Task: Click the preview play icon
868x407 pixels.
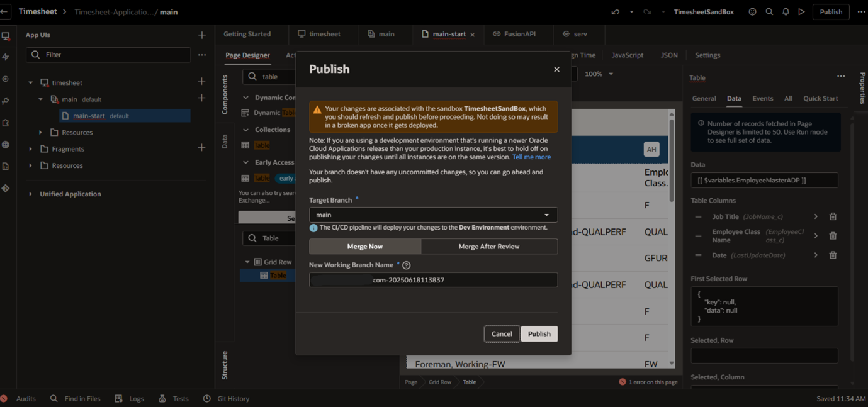Action: tap(801, 12)
